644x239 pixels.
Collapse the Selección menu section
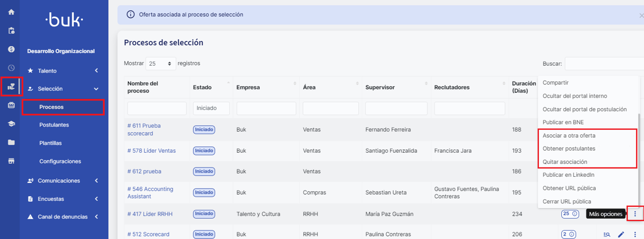pyautogui.click(x=63, y=89)
